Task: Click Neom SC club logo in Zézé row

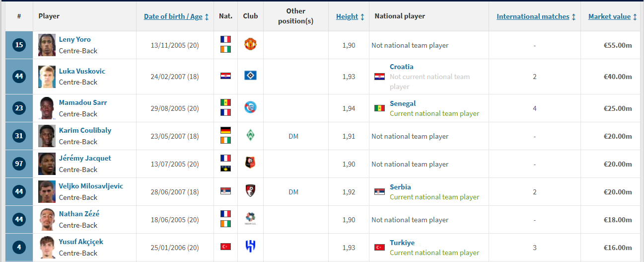Action: [250, 219]
